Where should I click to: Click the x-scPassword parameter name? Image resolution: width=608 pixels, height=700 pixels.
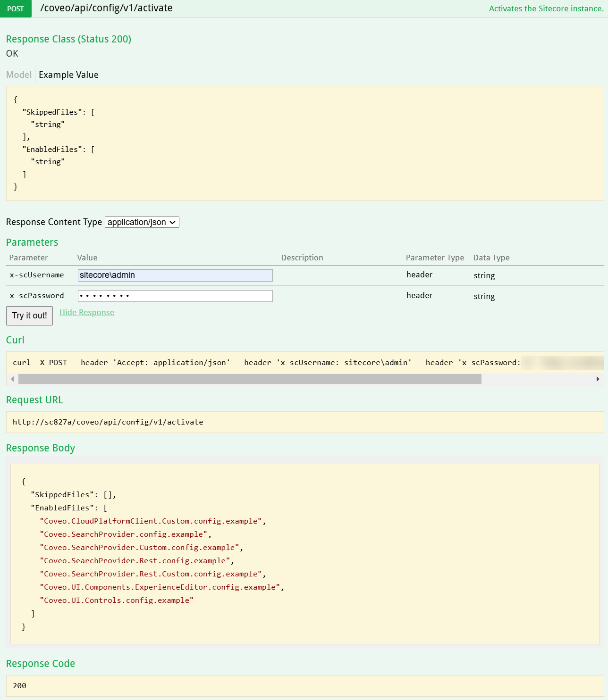tap(37, 296)
